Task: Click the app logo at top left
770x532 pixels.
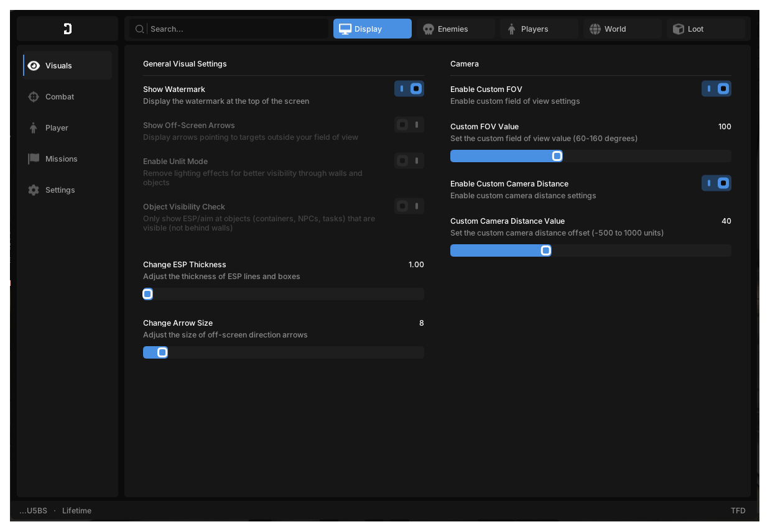Action: [68, 29]
